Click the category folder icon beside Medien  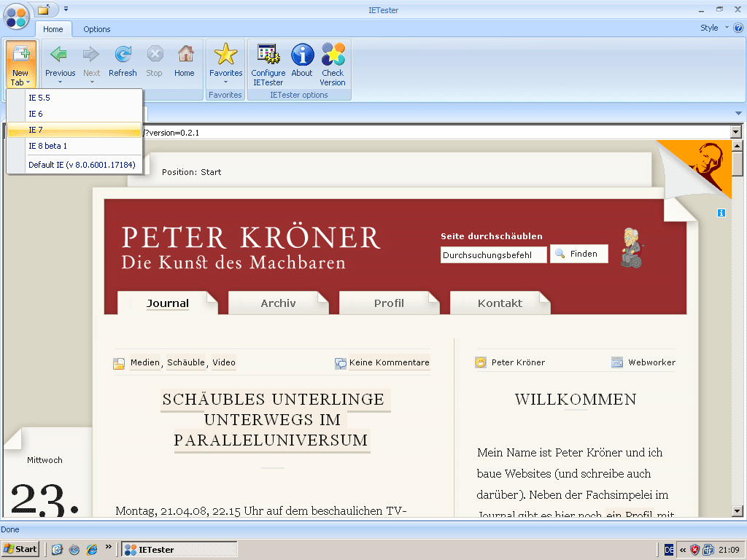coord(119,363)
